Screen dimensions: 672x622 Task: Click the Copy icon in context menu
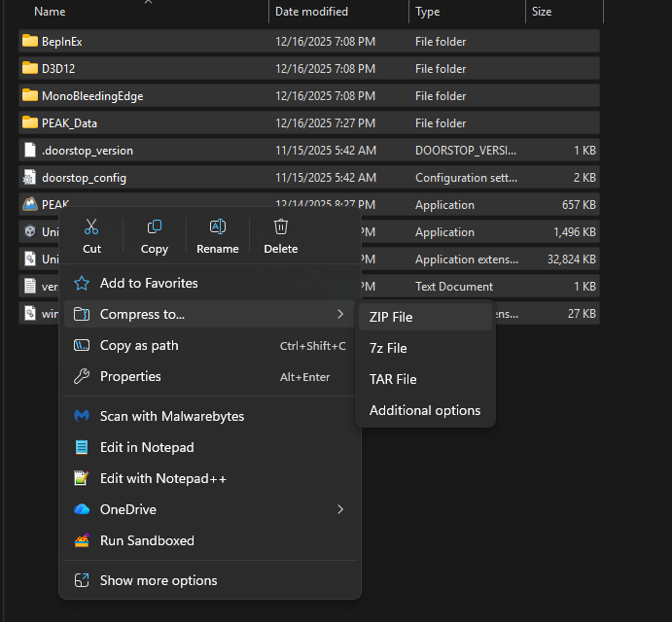tap(154, 227)
